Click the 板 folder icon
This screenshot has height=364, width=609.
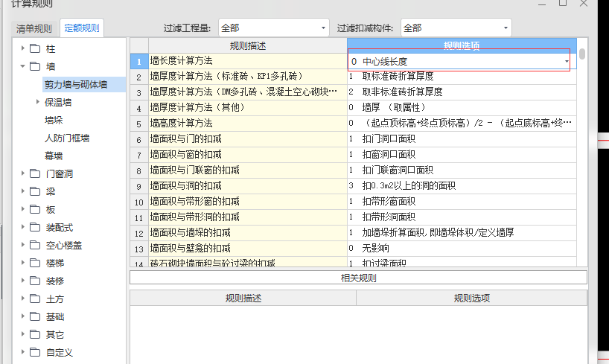[35, 209]
